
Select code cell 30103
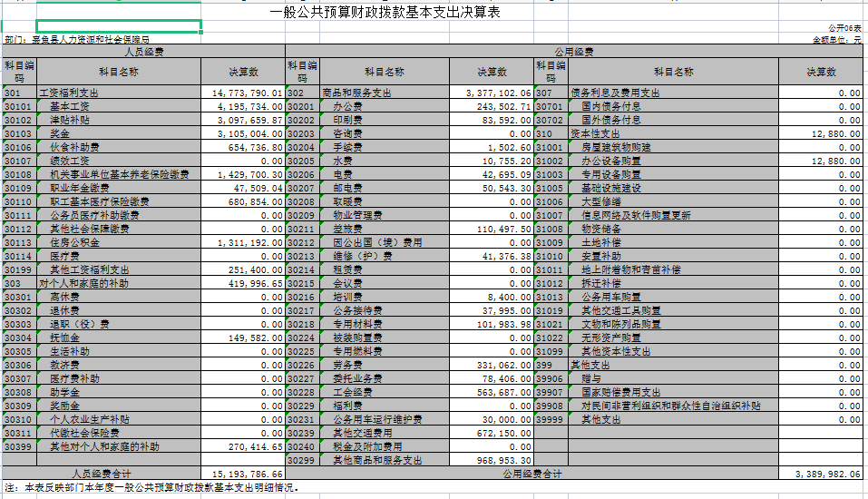coord(19,133)
